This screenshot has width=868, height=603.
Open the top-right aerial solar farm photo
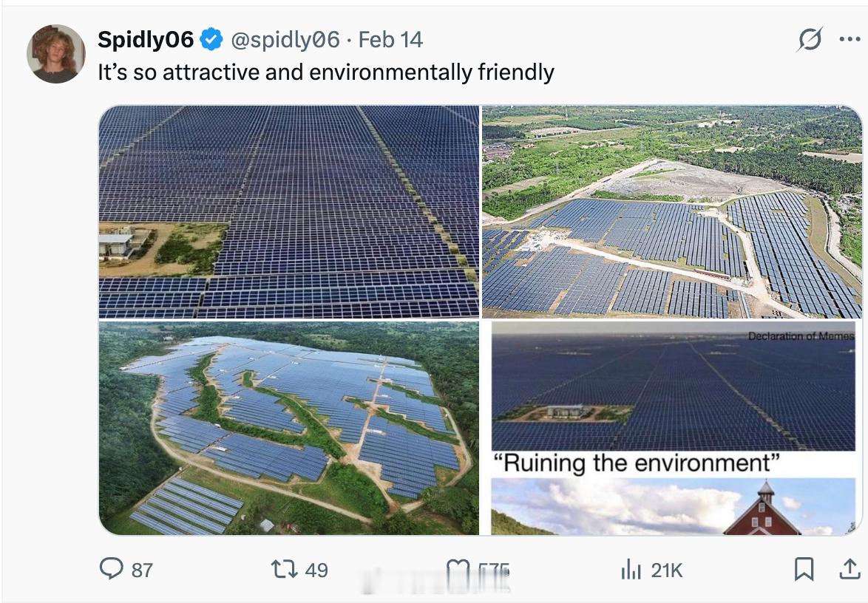672,211
